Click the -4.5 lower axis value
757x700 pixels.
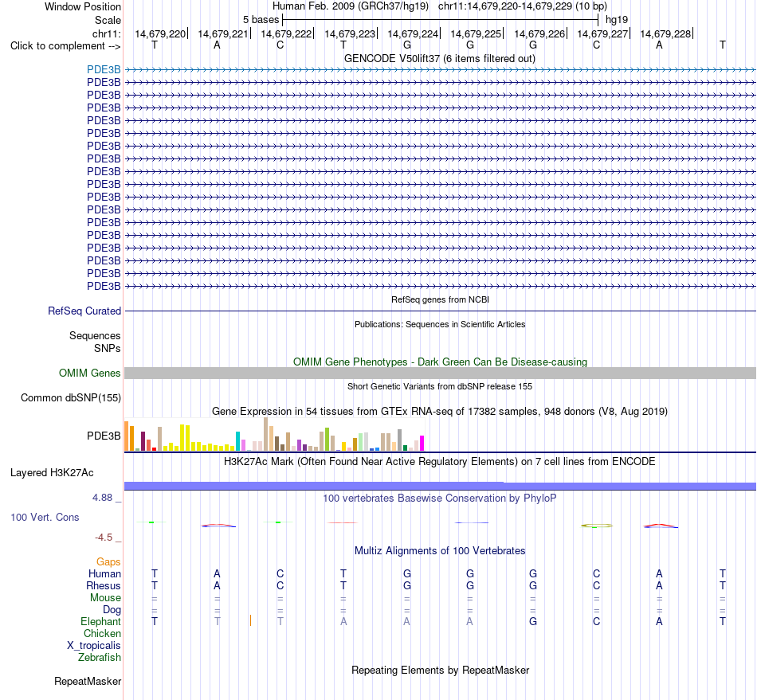click(x=104, y=538)
